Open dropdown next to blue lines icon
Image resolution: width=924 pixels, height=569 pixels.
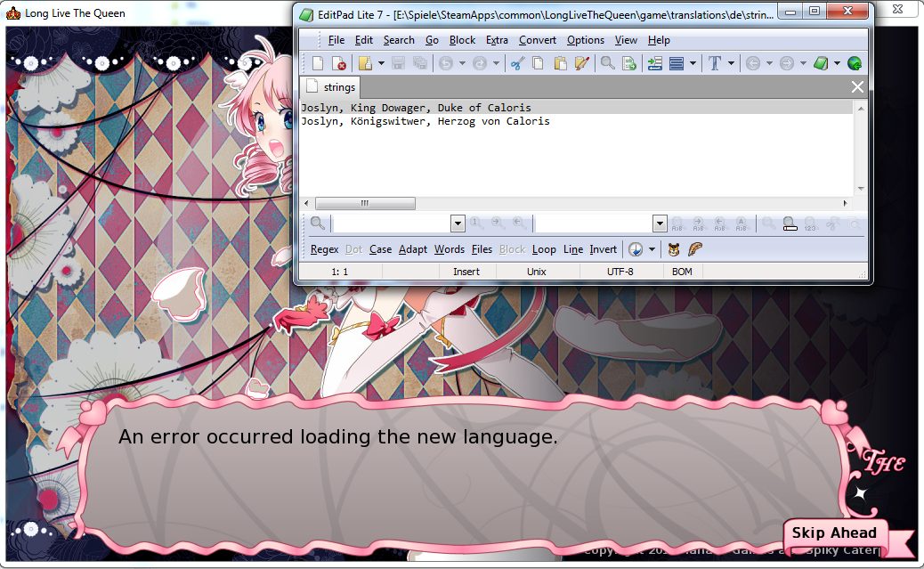[x=693, y=63]
